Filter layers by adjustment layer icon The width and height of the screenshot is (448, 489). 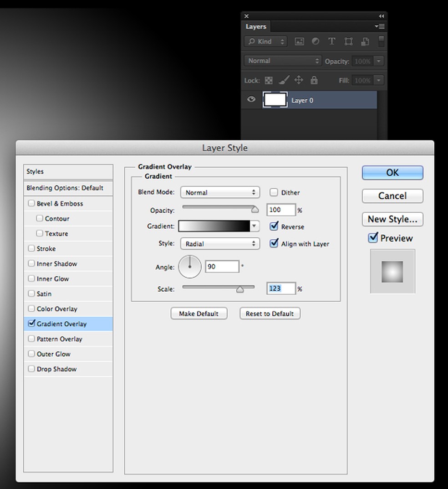(316, 41)
